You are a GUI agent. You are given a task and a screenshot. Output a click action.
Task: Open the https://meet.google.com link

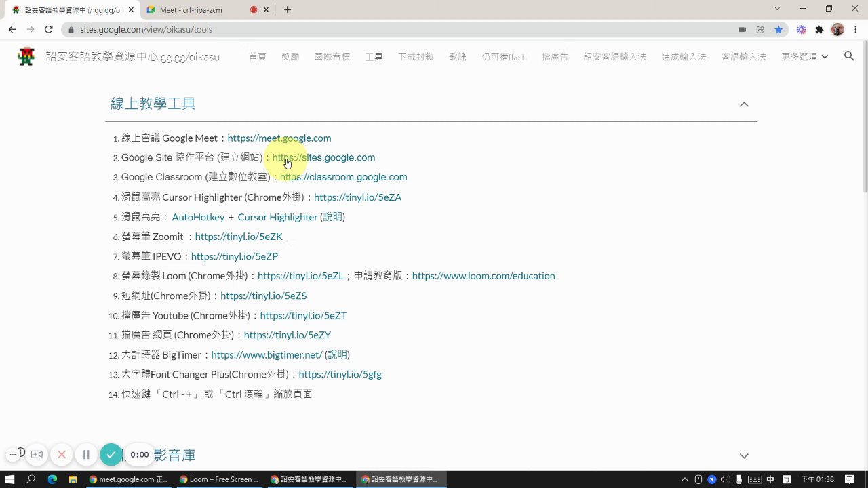pos(279,138)
